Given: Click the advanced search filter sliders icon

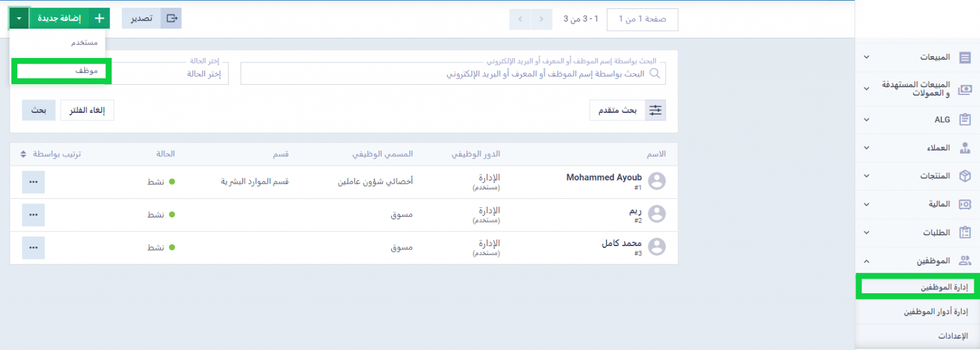Looking at the screenshot, I should coord(655,110).
